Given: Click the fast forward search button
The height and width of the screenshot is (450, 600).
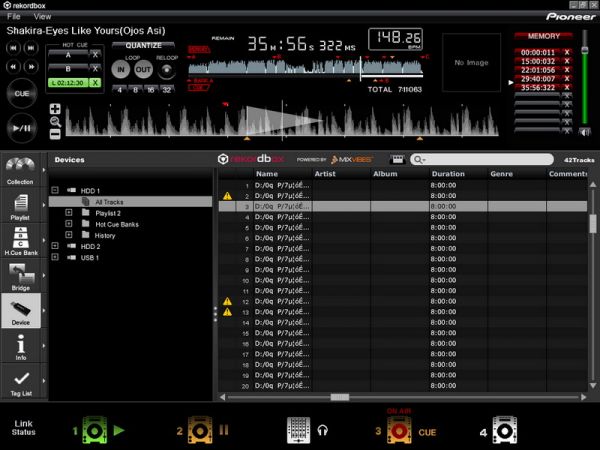Looking at the screenshot, I should click(31, 67).
